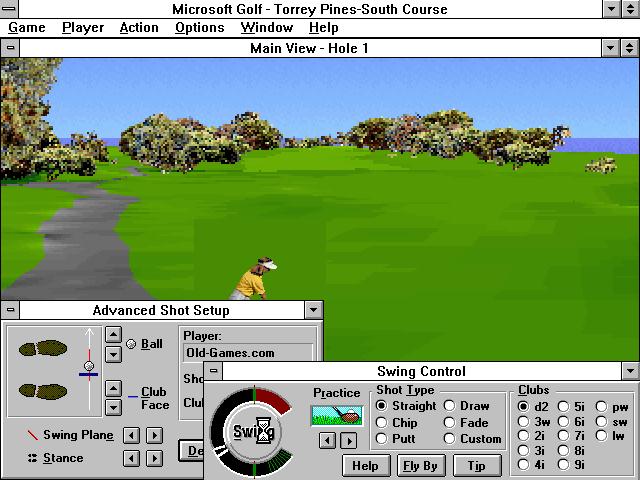Choose the sw sand wedge

[611, 421]
